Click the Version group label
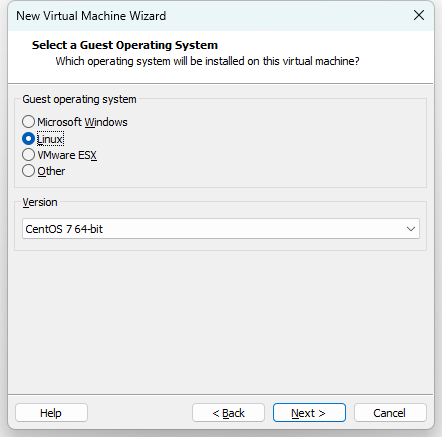Screen dimensions: 442x437 [x=40, y=202]
